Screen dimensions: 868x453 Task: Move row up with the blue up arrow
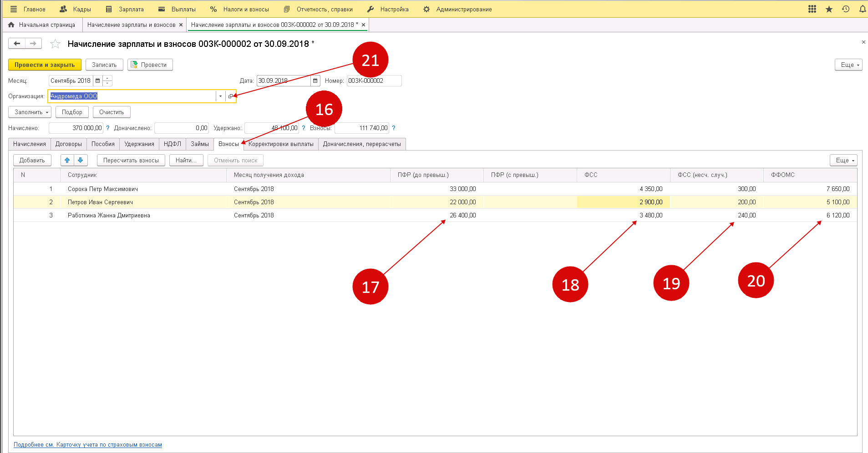tap(67, 160)
